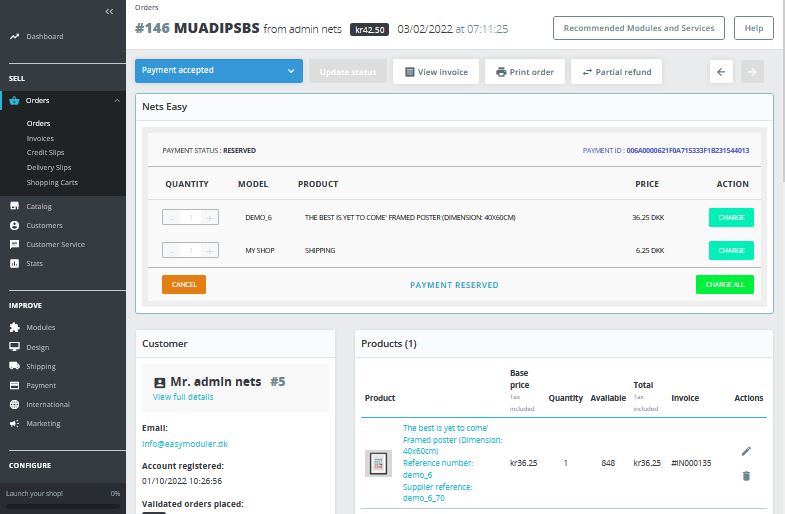Click Partial refund button

tap(616, 72)
